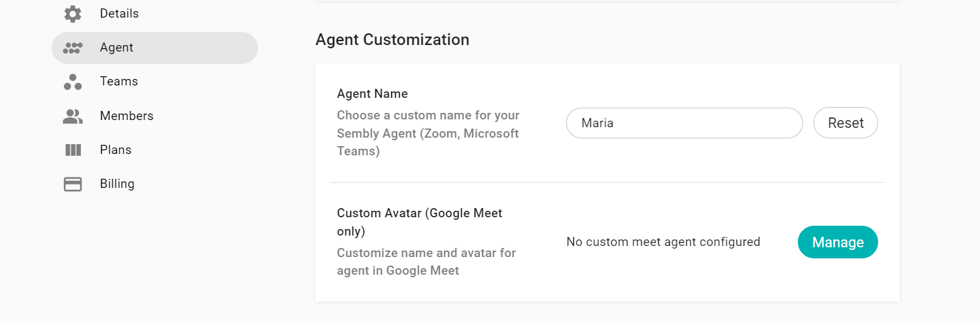Open the Members label in the sidebar
980x321 pixels.
(127, 116)
